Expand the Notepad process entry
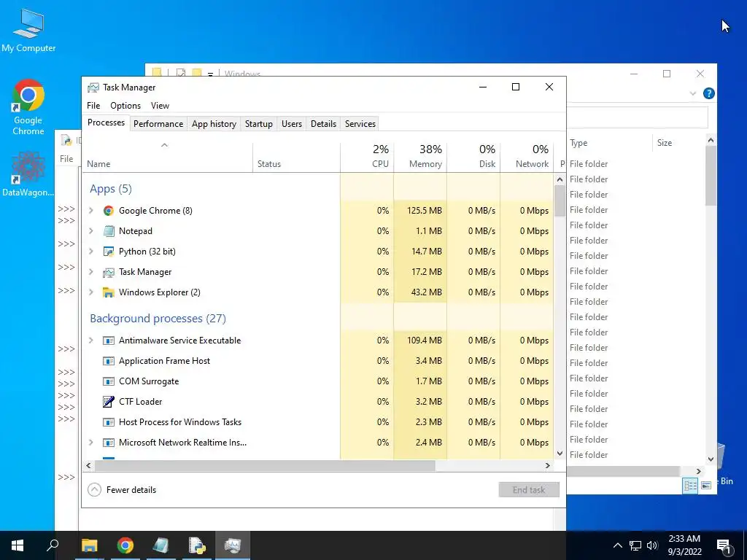Viewport: 747px width, 560px height. (91, 231)
